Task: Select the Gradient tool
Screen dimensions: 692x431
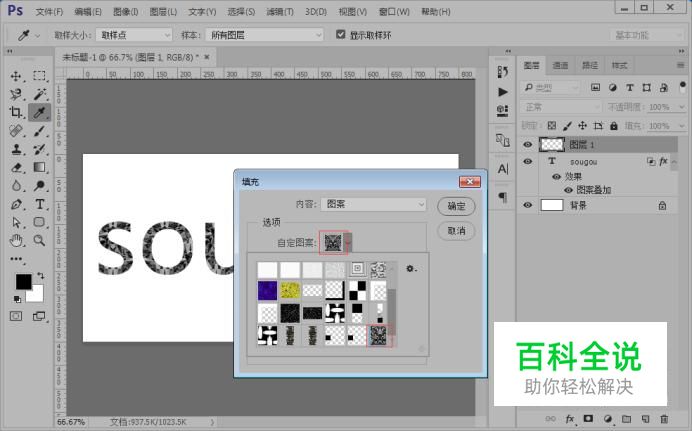Action: tap(39, 168)
